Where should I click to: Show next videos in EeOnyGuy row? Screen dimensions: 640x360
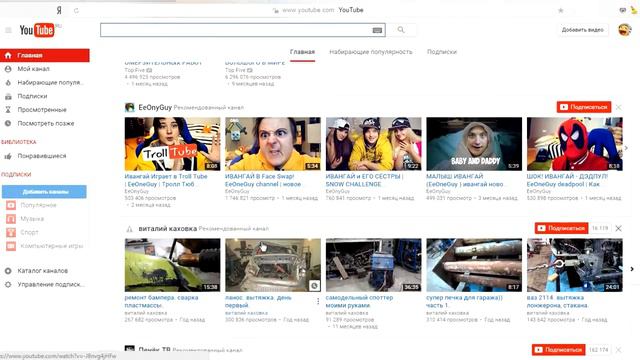tap(627, 148)
